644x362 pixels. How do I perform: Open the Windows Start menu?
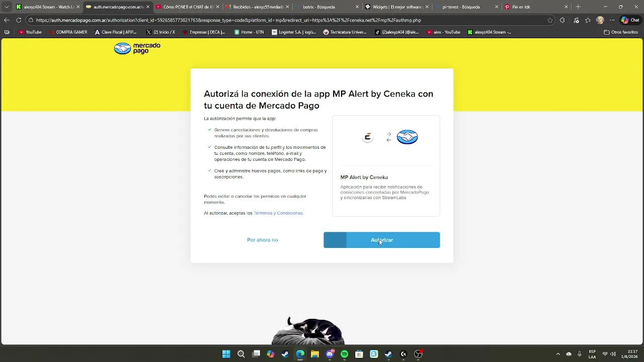point(226,354)
